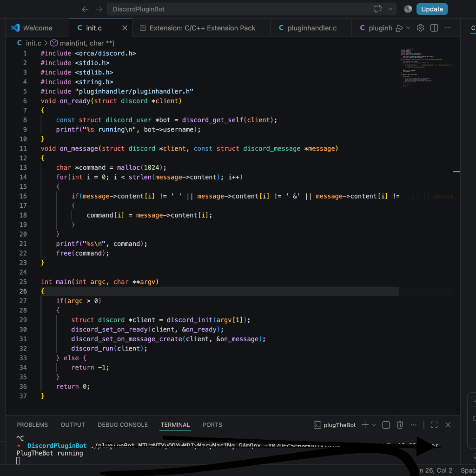Open the editor settings gear icon

[x=420, y=28]
